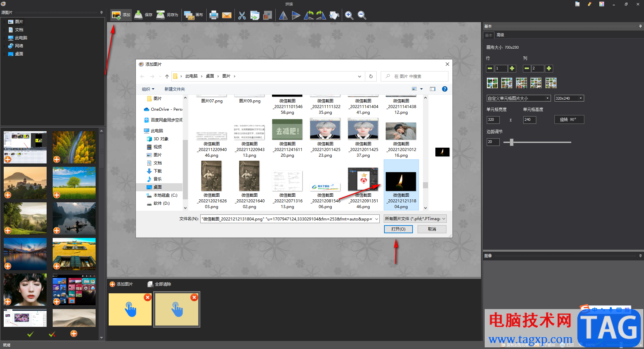Viewport: 644px width, 349px height.
Task: Click the flip vertical triangle icon
Action: click(x=296, y=15)
